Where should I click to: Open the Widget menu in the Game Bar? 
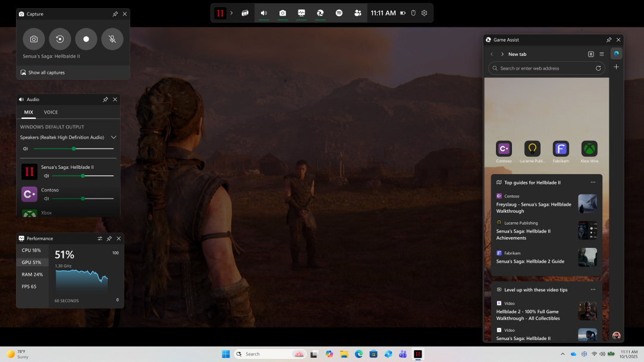244,13
